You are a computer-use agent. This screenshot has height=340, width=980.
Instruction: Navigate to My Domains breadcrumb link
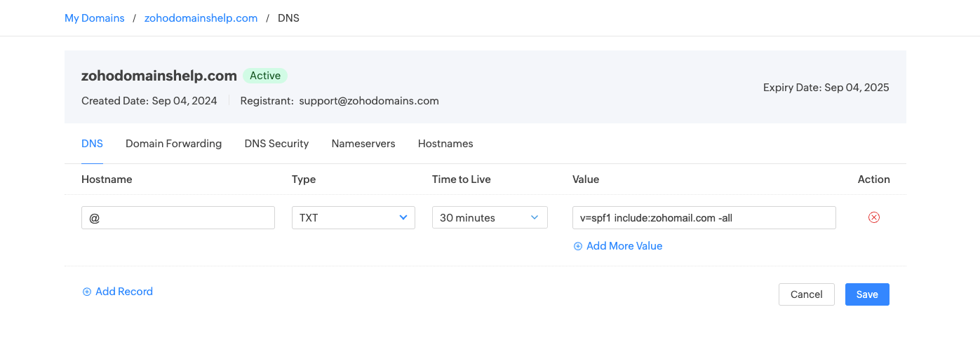click(95, 18)
